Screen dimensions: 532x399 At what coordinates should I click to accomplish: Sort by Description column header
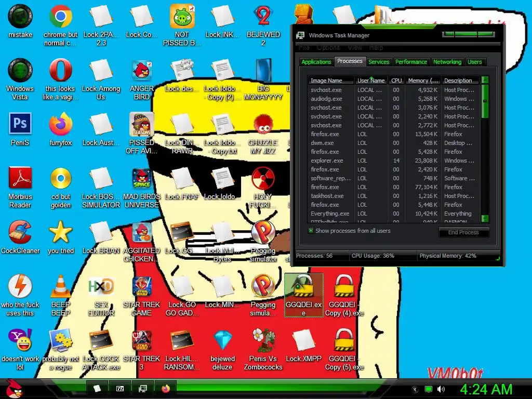tap(461, 81)
